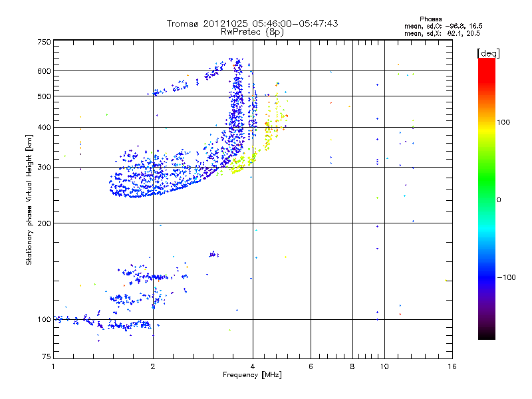This screenshot has height=399, width=532.
Task: Click the y-axis tick label '400'
Action: [44, 128]
